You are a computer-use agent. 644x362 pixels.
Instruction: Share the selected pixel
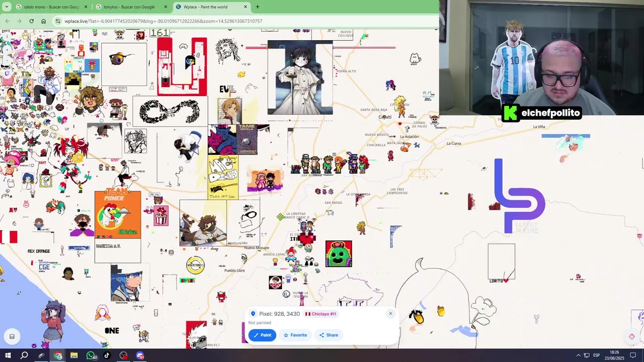(329, 335)
